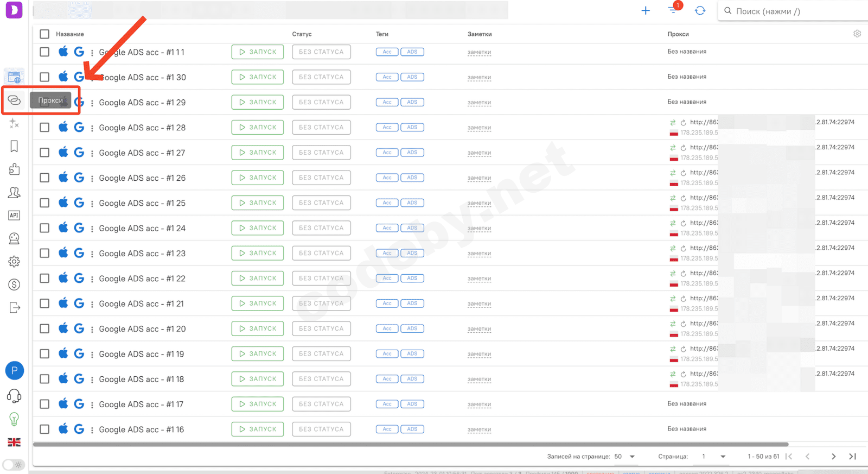Open the filters icon with red badge
Screen dimensions: 868x474
(x=673, y=10)
